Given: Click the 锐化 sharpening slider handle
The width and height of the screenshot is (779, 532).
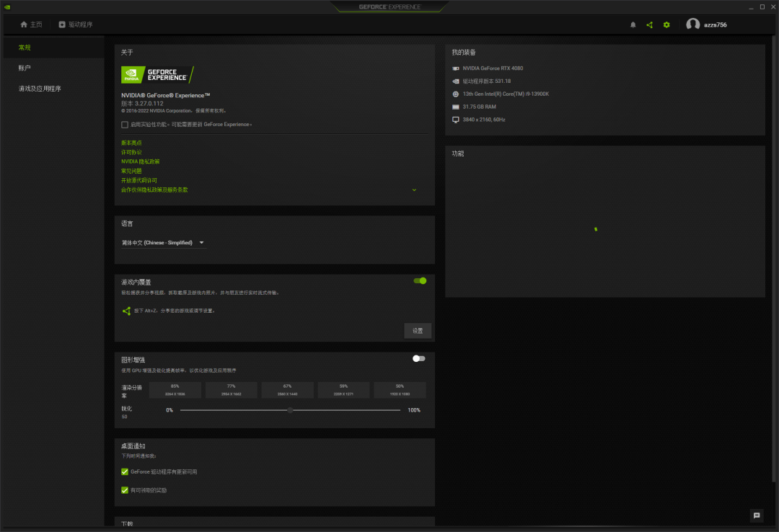Looking at the screenshot, I should pyautogui.click(x=290, y=410).
